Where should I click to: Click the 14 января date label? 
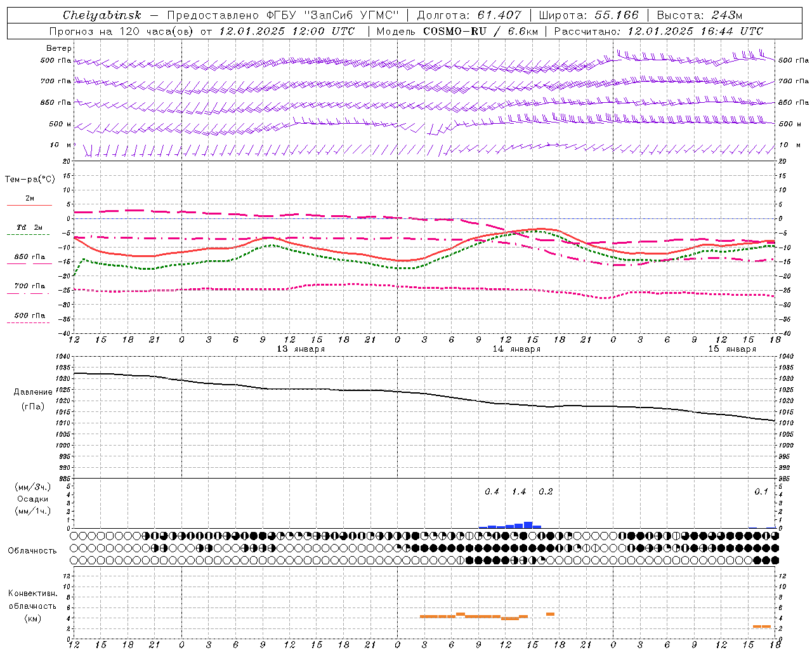tap(516, 348)
